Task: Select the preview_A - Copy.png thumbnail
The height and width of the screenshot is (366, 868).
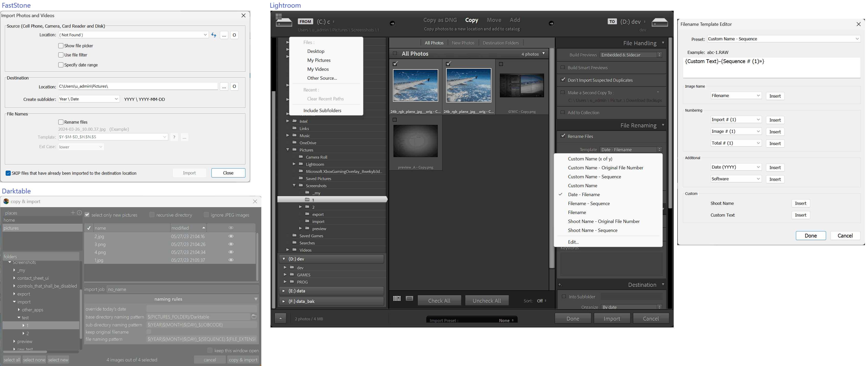Action: (415, 141)
